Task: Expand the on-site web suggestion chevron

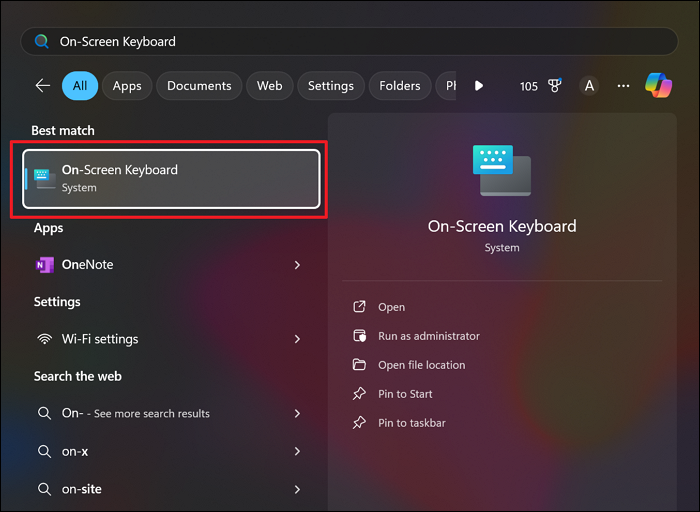Action: (x=297, y=489)
